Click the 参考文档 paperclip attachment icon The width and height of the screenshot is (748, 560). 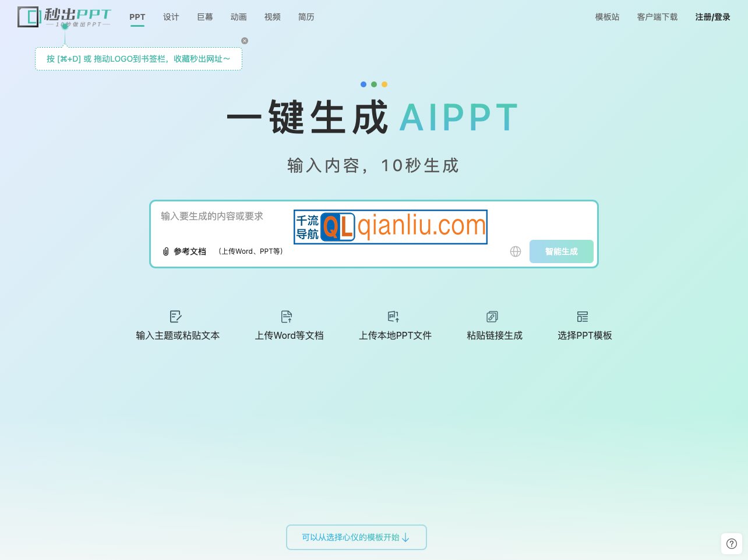click(x=166, y=251)
